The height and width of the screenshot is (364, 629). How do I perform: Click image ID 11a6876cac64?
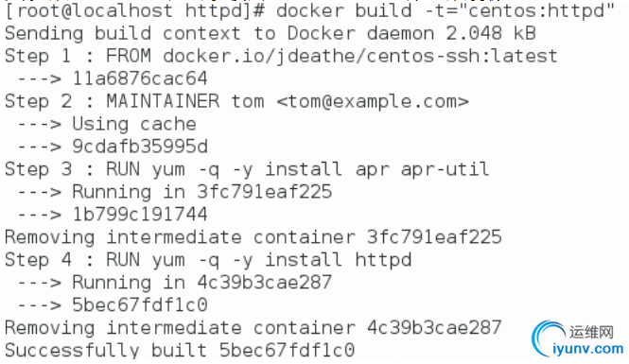pos(140,78)
